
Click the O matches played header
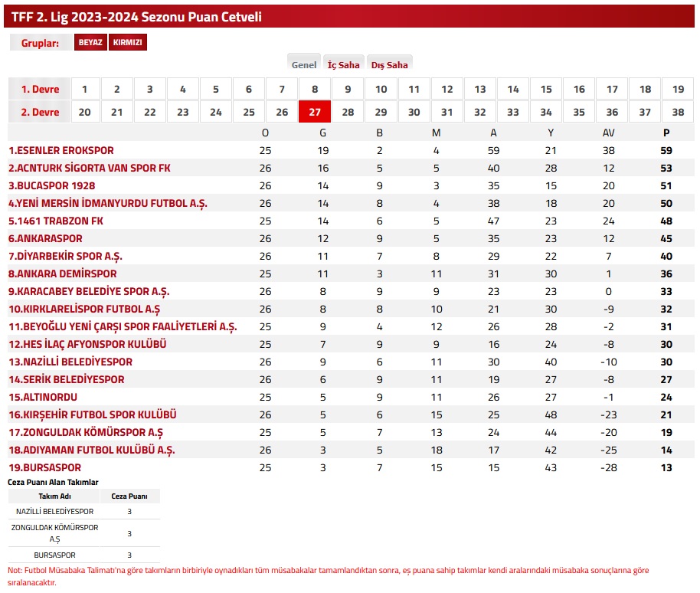(x=265, y=133)
